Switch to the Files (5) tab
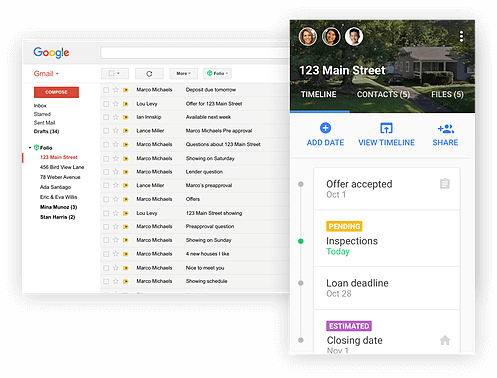 (x=447, y=95)
